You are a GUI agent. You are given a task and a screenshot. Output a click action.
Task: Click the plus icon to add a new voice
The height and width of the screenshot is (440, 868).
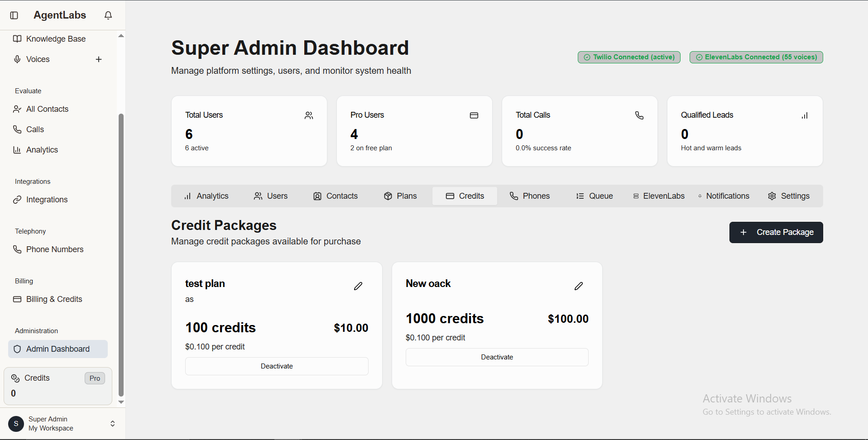[99, 59]
